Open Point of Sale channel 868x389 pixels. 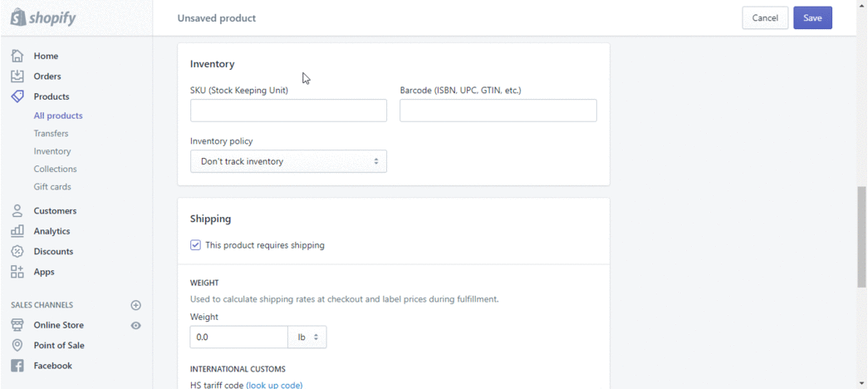click(x=59, y=345)
